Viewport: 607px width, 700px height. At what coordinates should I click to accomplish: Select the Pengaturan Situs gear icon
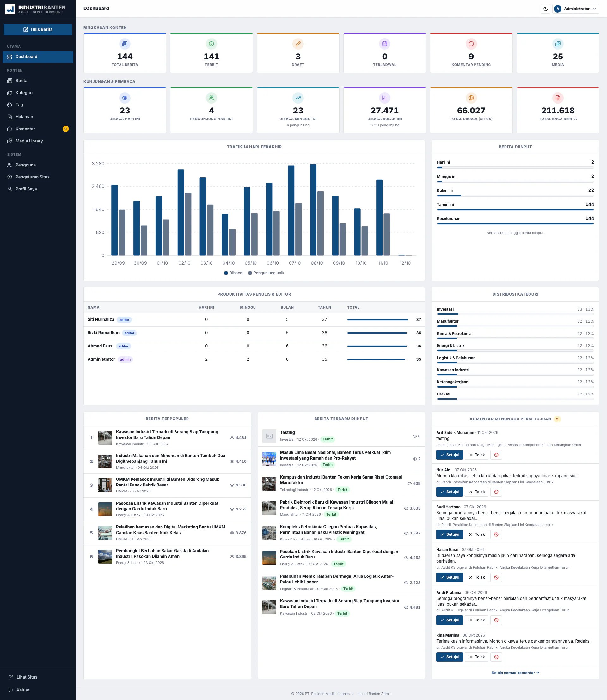coord(10,177)
